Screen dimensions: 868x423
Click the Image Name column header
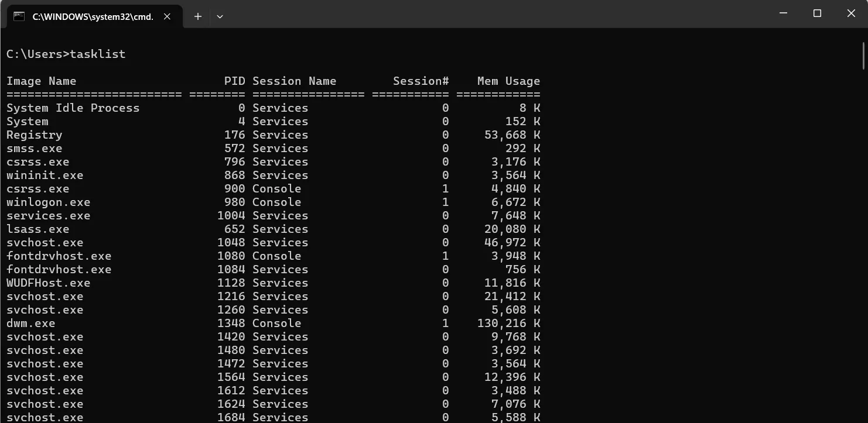tap(42, 81)
